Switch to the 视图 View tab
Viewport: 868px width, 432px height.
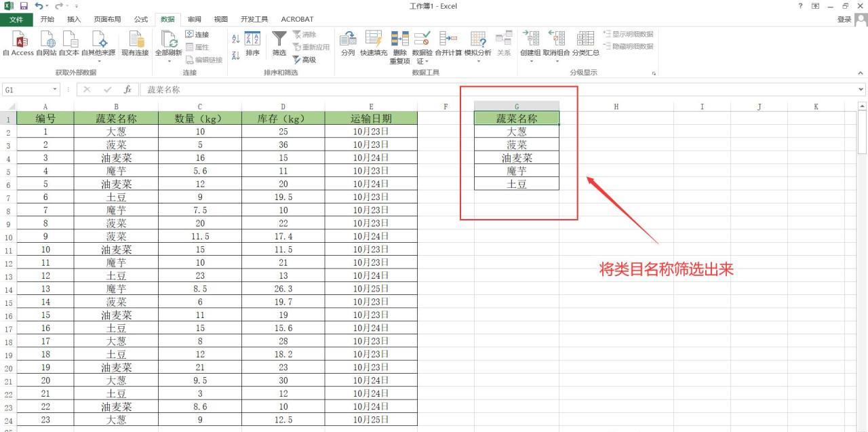pyautogui.click(x=220, y=19)
